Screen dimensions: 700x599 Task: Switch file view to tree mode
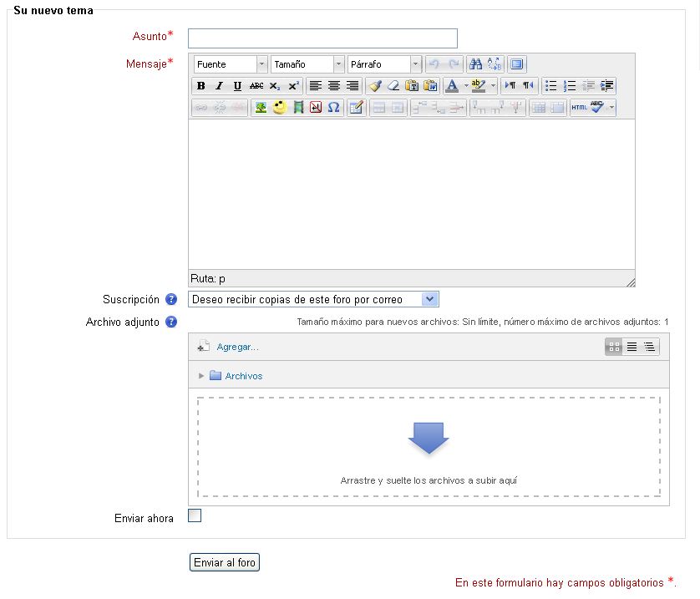pos(649,347)
